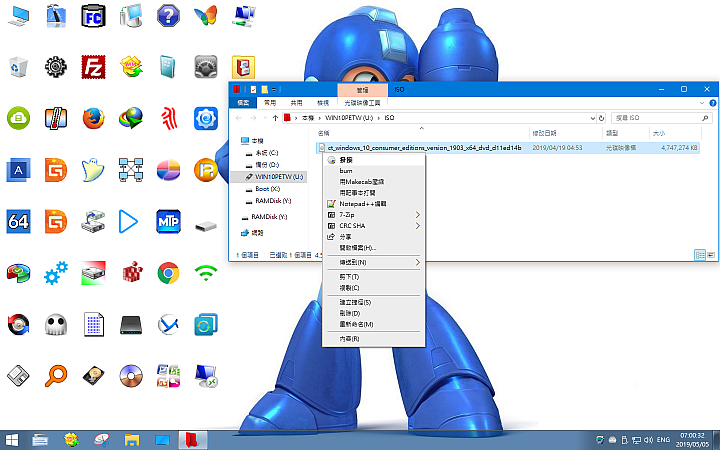
Task: Click the refresh button beside address bar
Action: pyautogui.click(x=602, y=118)
